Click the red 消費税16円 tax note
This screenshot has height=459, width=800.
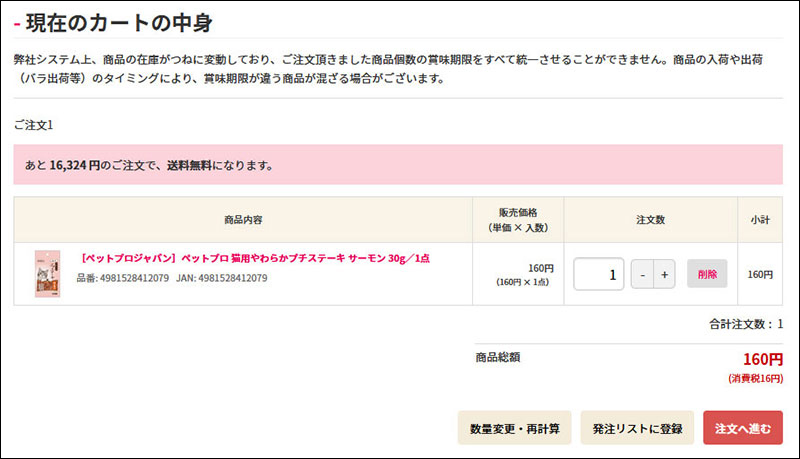pos(755,379)
